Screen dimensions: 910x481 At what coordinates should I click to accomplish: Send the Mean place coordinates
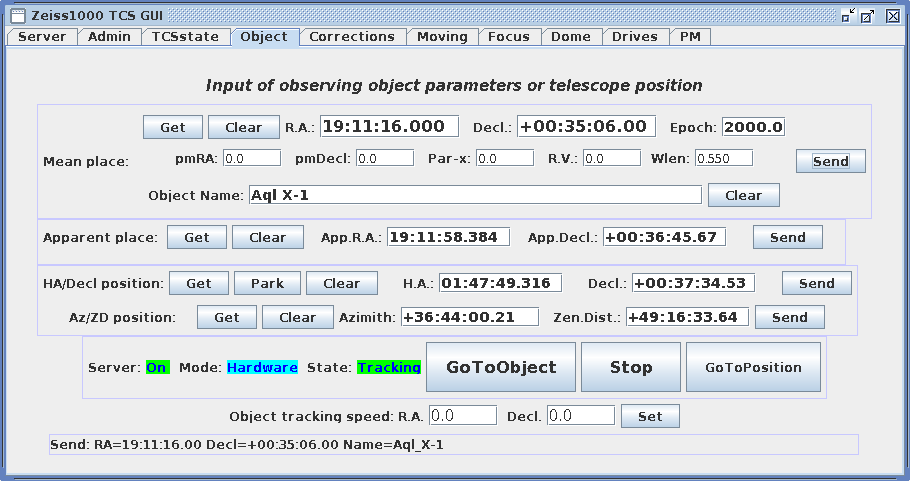[x=830, y=161]
